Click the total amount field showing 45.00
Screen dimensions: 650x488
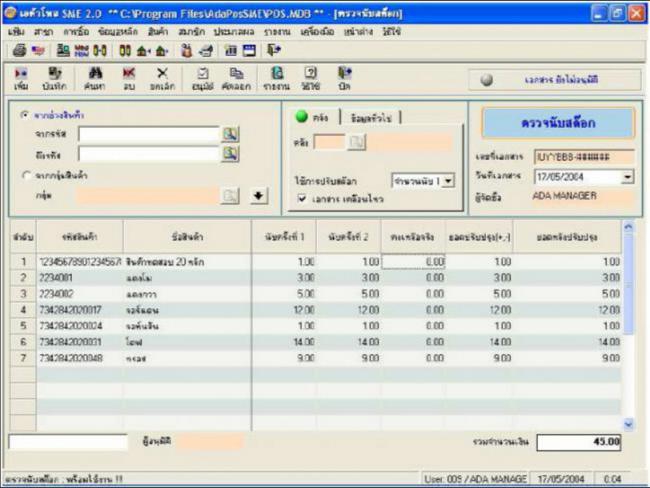click(x=579, y=442)
